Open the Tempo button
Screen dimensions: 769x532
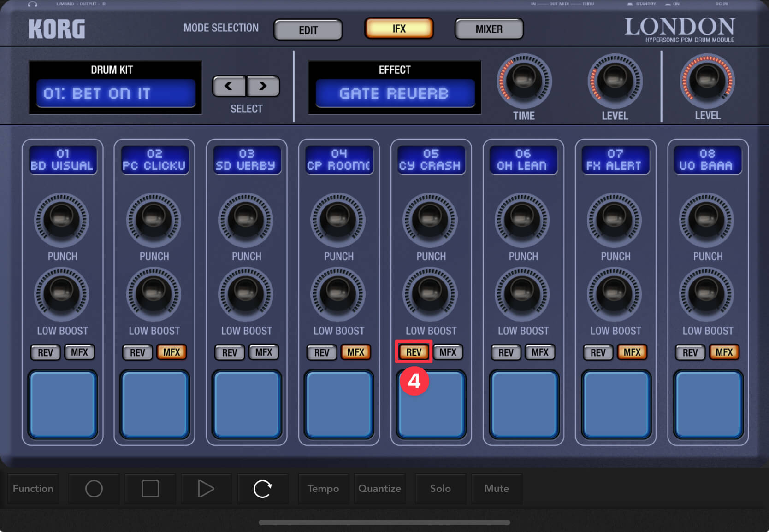click(323, 489)
